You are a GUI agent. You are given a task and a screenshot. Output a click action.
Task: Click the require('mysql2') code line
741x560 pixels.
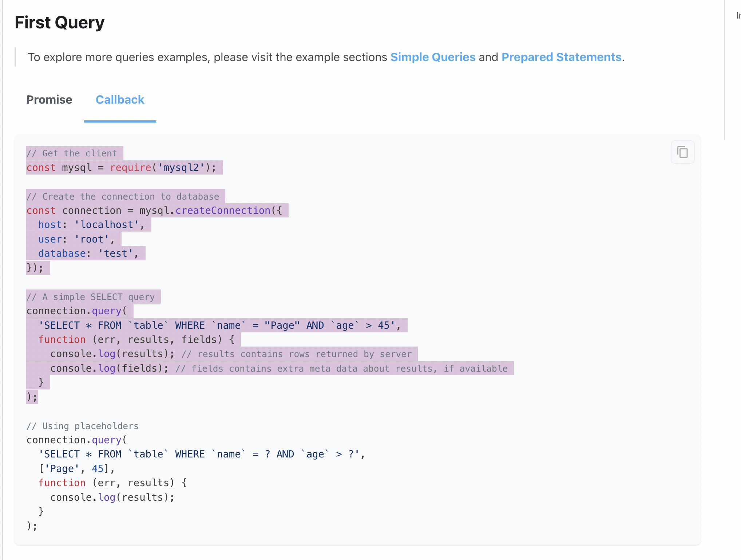[122, 168]
